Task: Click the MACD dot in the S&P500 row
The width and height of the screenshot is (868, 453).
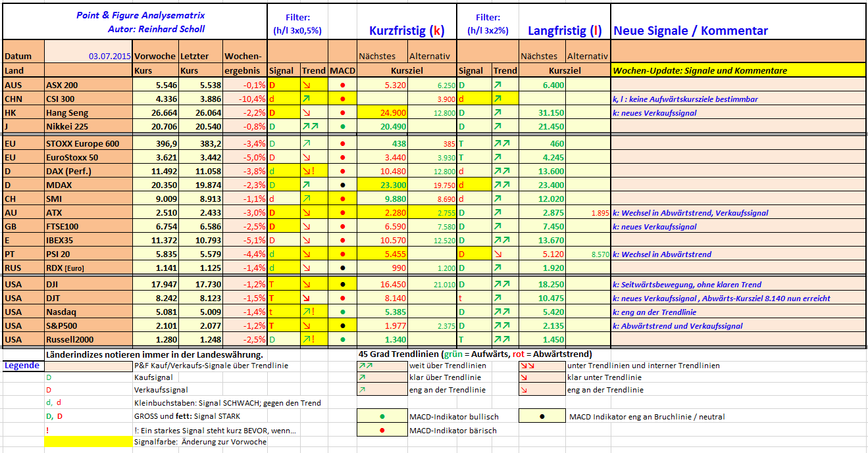Action: pyautogui.click(x=343, y=326)
